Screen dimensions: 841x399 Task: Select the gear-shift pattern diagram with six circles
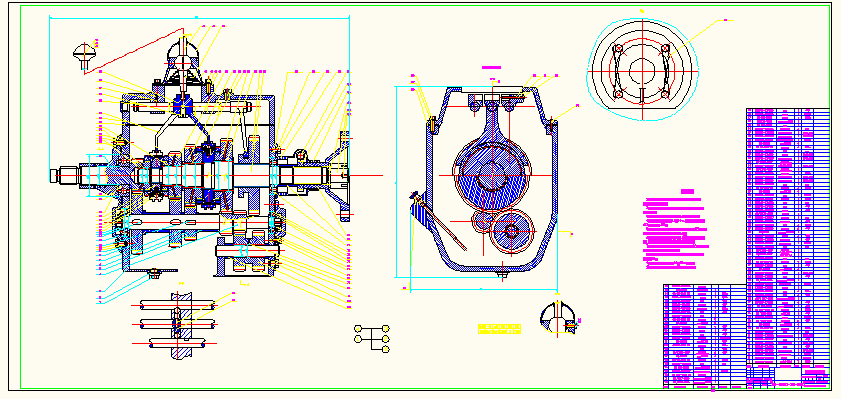pyautogui.click(x=372, y=338)
